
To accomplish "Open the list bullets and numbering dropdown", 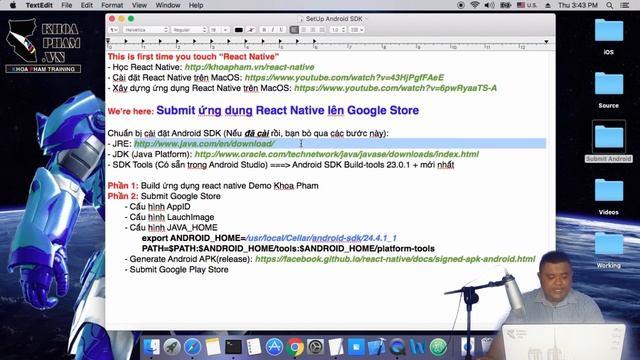I will [356, 30].
